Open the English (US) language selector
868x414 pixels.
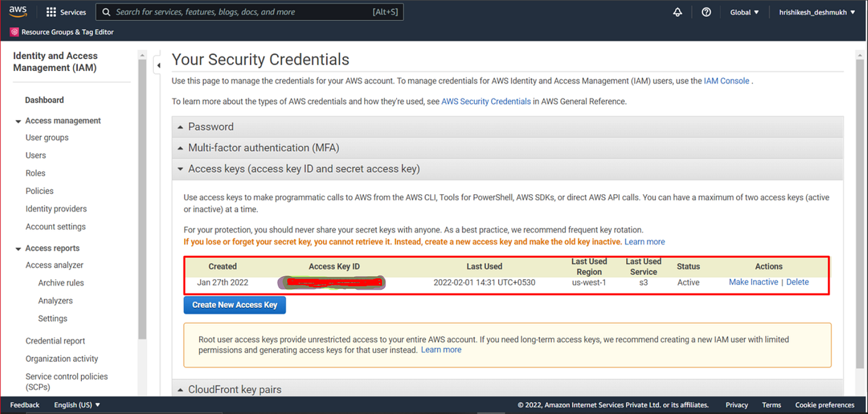tap(77, 405)
